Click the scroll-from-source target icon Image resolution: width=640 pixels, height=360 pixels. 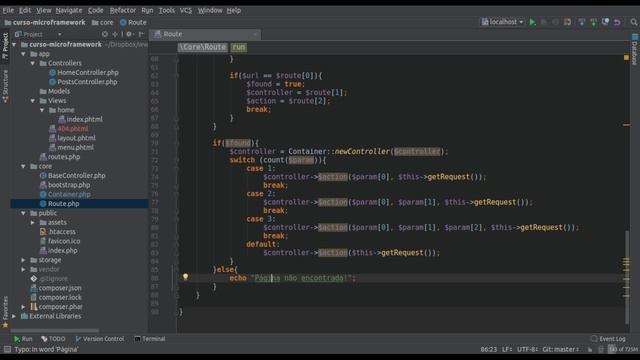105,34
